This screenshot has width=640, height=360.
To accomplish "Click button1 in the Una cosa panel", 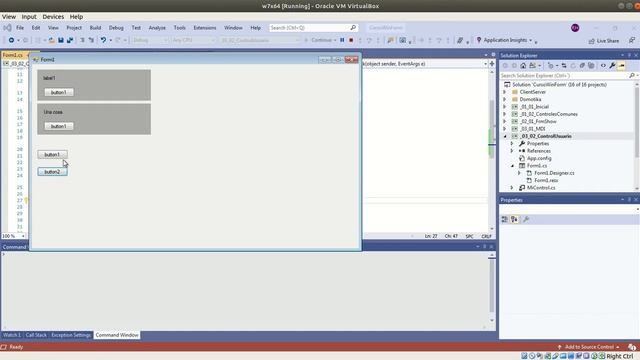I will pos(59,126).
